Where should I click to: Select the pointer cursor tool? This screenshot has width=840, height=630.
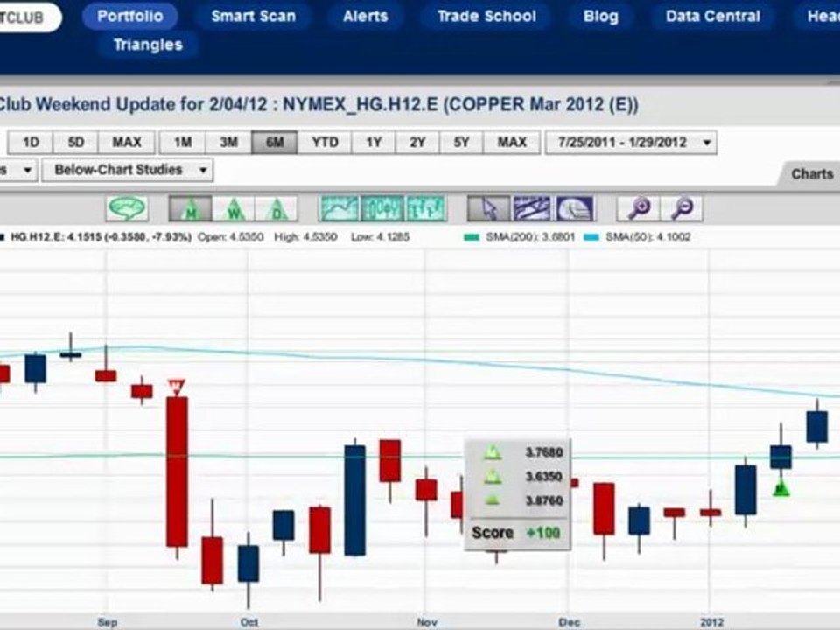coord(488,209)
